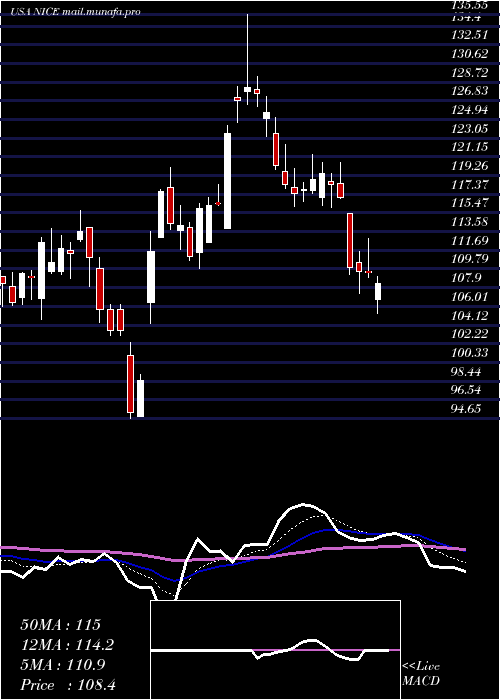
Task: Click the 96.54 price axis label
Action: click(467, 389)
